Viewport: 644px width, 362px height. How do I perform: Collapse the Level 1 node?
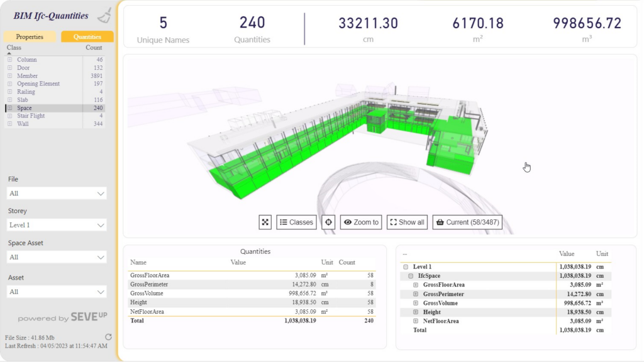tap(405, 267)
